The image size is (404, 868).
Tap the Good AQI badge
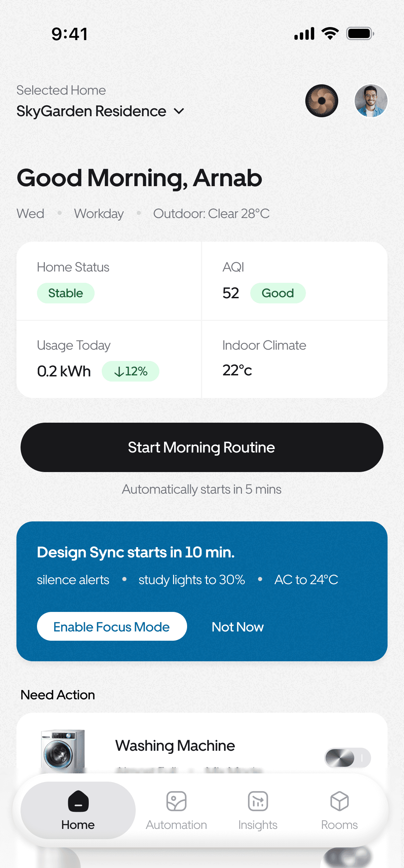[x=278, y=293]
